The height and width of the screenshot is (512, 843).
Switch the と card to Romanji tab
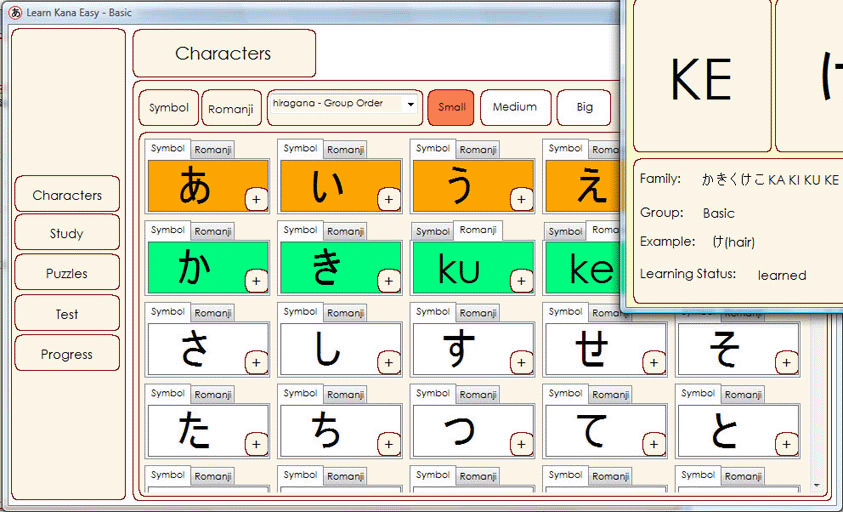click(742, 395)
